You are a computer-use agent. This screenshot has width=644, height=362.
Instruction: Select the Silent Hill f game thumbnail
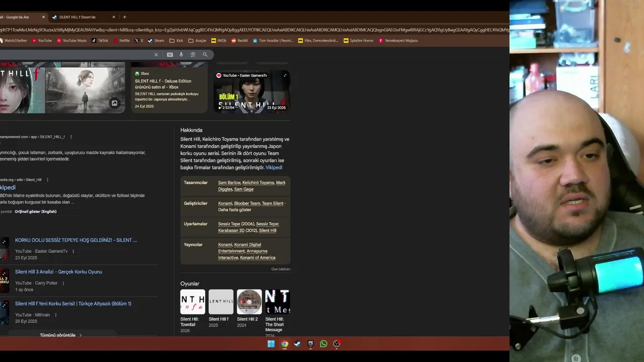coord(221,302)
